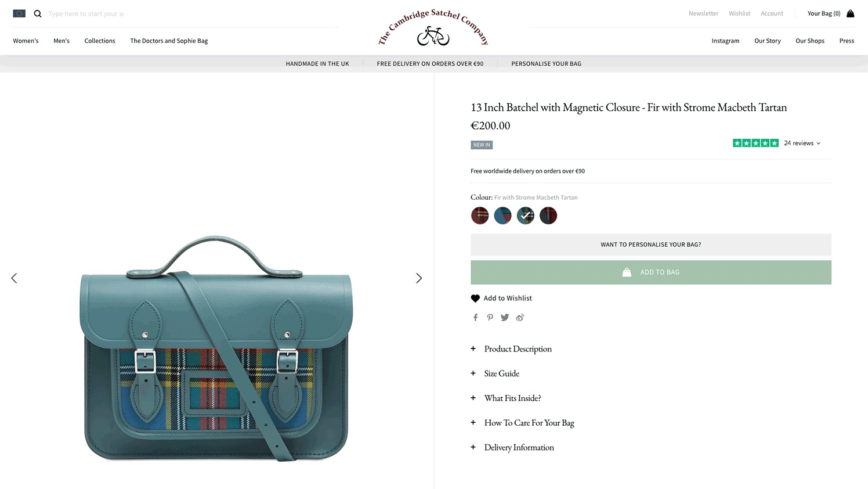Click the Add to Bag button
Viewport: 868px width, 489px height.
click(651, 272)
